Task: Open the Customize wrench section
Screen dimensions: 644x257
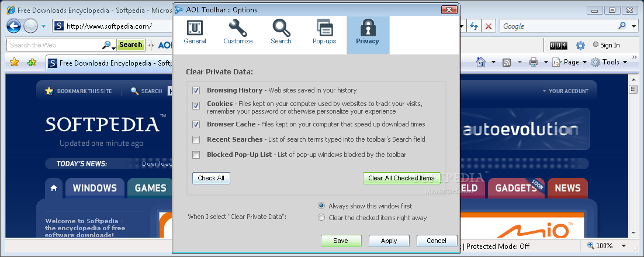Action: (238, 33)
